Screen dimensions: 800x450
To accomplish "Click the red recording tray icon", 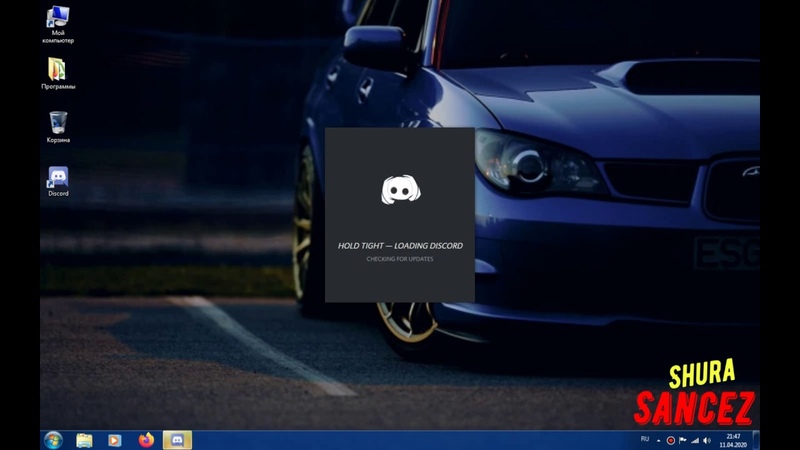I will coord(671,440).
